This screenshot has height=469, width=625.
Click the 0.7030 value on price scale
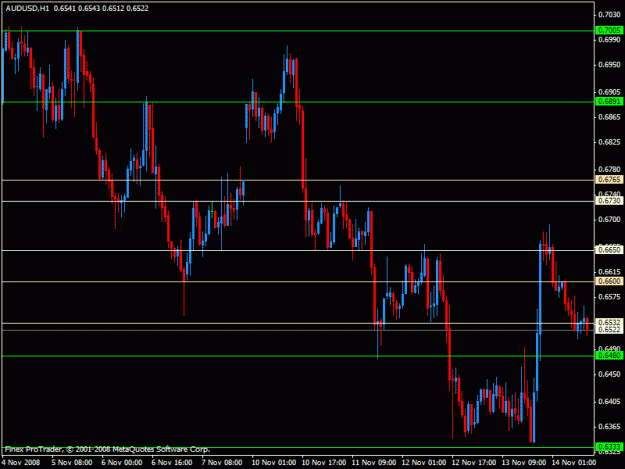tap(609, 15)
